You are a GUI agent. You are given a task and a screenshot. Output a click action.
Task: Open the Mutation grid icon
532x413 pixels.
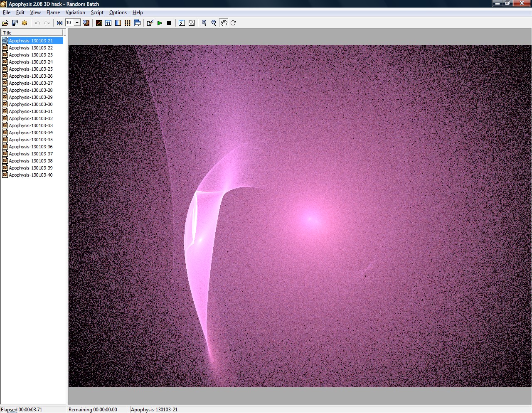[128, 23]
